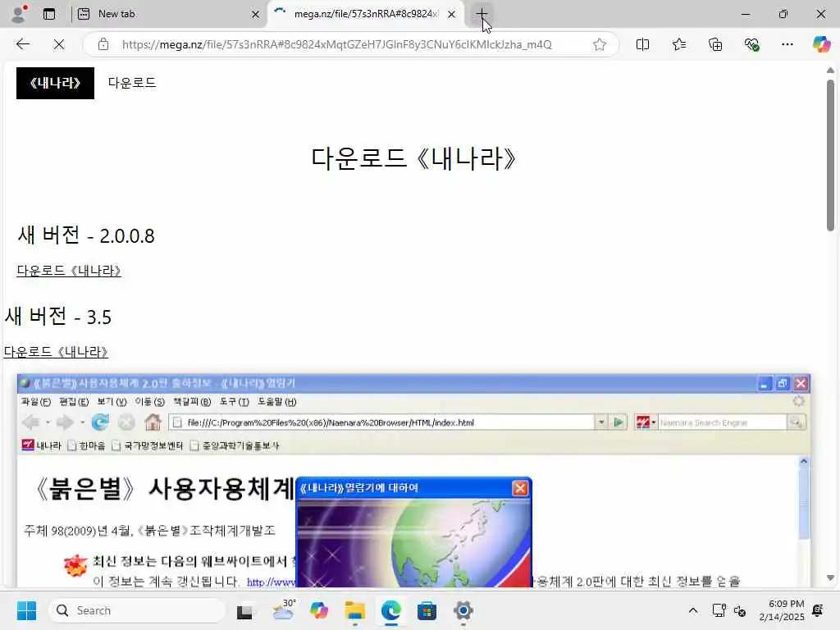Open the 다운로드 navigation item
The height and width of the screenshot is (630, 840).
[132, 83]
